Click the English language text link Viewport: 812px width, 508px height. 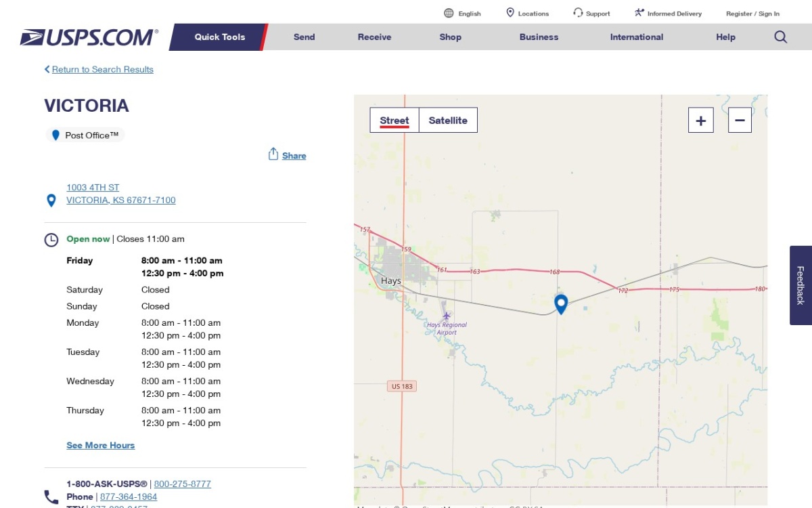point(470,14)
